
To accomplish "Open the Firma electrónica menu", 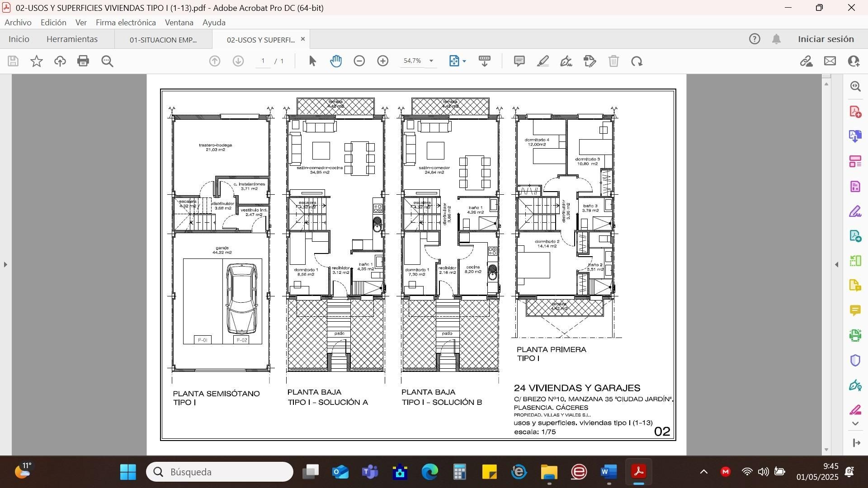I will [126, 22].
